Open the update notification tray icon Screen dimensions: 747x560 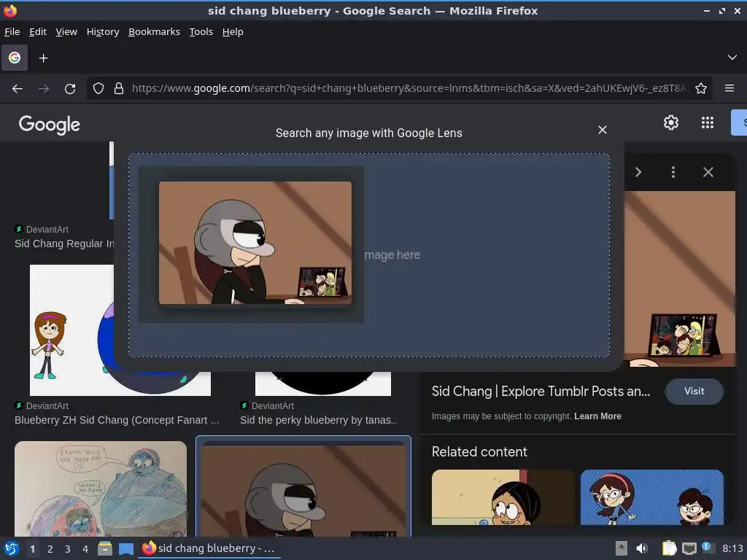[708, 548]
